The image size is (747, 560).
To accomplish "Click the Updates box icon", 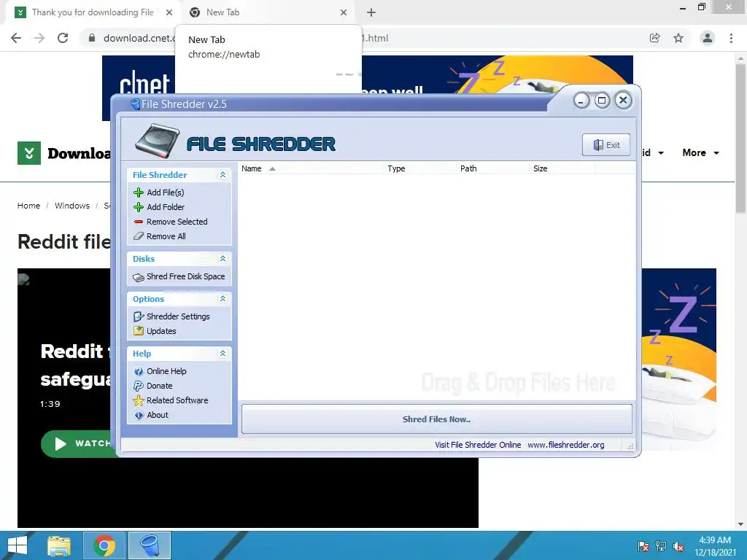I will pos(139,331).
